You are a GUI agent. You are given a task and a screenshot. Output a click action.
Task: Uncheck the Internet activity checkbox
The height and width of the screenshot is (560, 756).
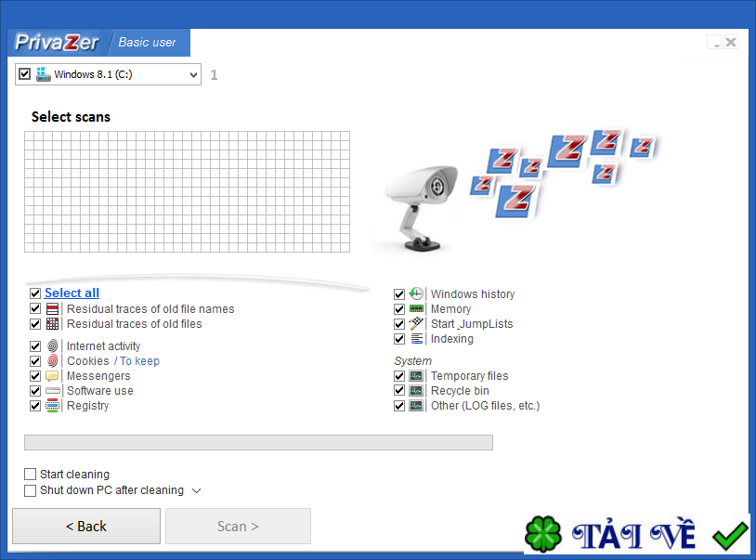(x=35, y=346)
